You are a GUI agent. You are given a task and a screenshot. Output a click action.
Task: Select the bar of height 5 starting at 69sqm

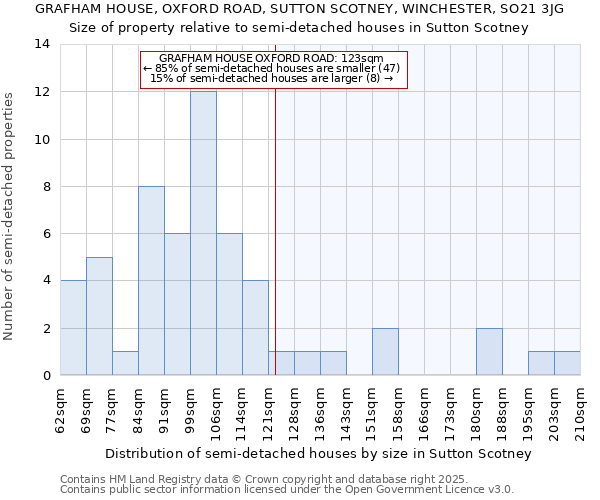pos(99,316)
